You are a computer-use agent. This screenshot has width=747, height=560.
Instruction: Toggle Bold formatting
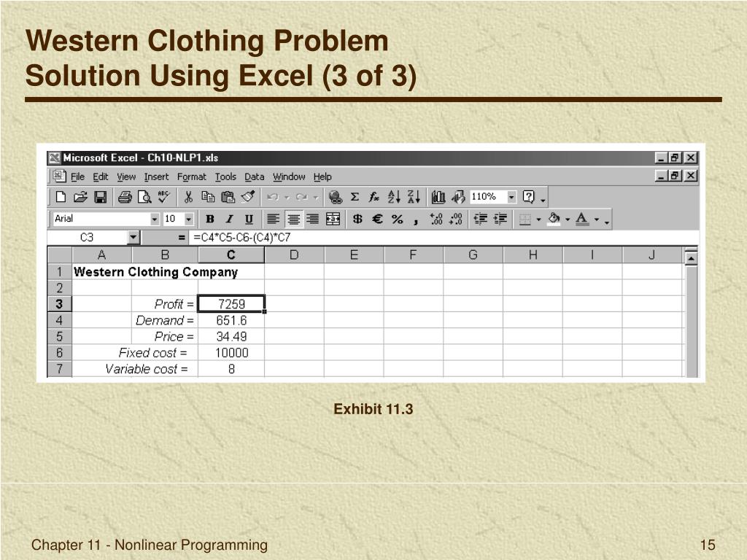coord(209,219)
